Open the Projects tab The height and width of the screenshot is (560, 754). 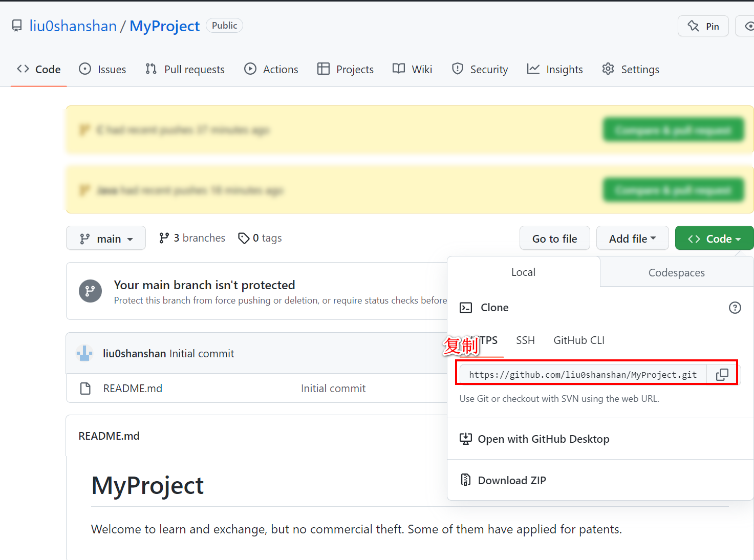pyautogui.click(x=346, y=69)
